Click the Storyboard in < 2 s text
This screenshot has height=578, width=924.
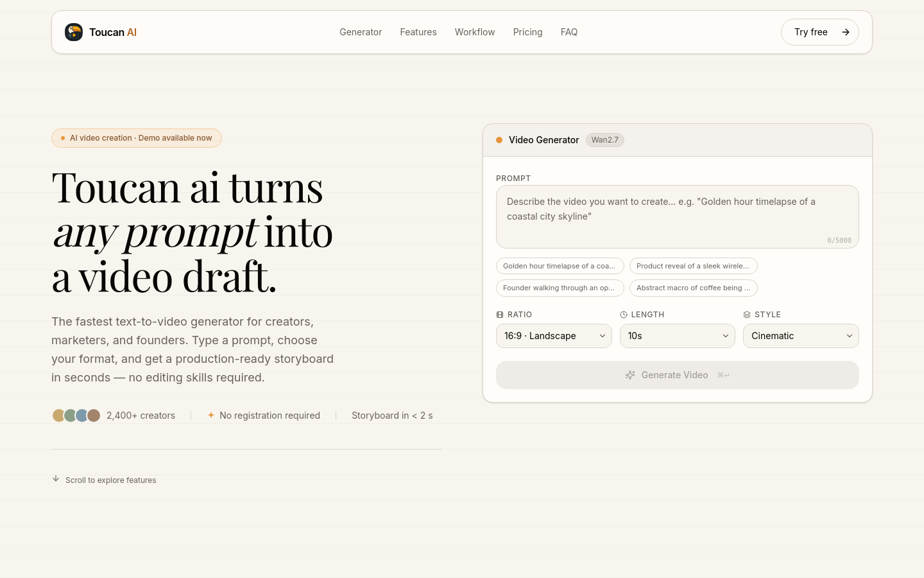[x=392, y=416]
